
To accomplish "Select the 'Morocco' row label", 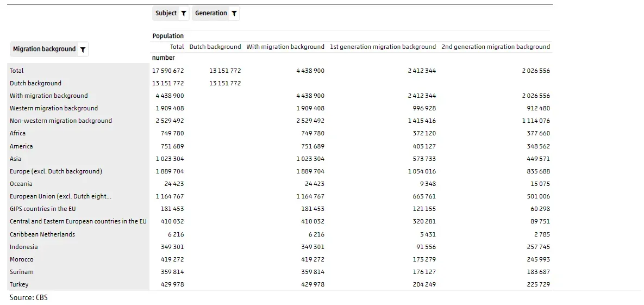I will coord(22,259).
